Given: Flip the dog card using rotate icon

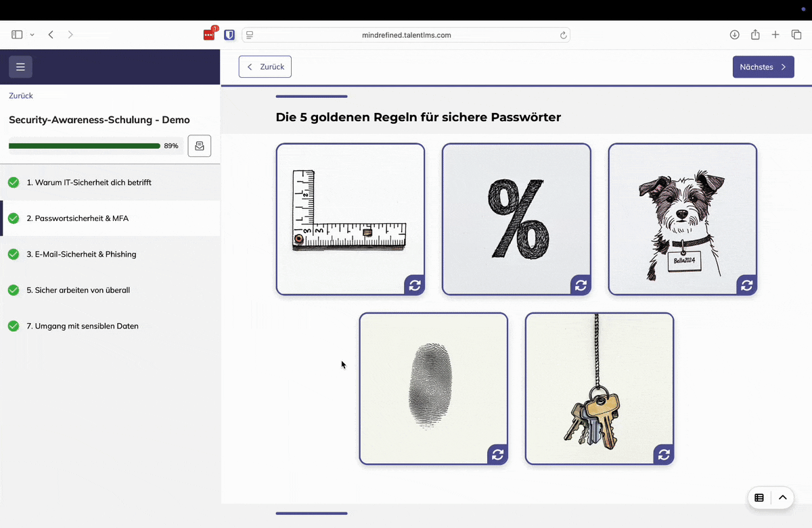Looking at the screenshot, I should pos(746,285).
